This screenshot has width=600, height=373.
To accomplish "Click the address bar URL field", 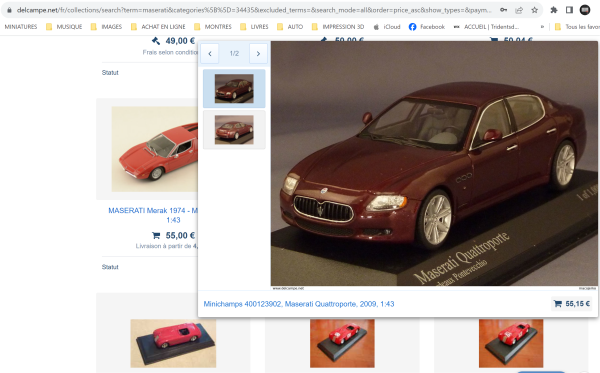I will pyautogui.click(x=253, y=10).
